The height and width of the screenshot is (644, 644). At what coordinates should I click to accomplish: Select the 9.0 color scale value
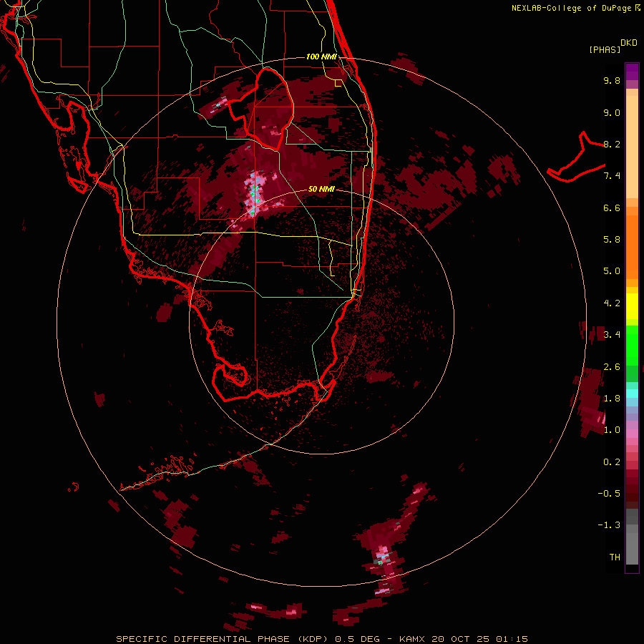click(612, 112)
